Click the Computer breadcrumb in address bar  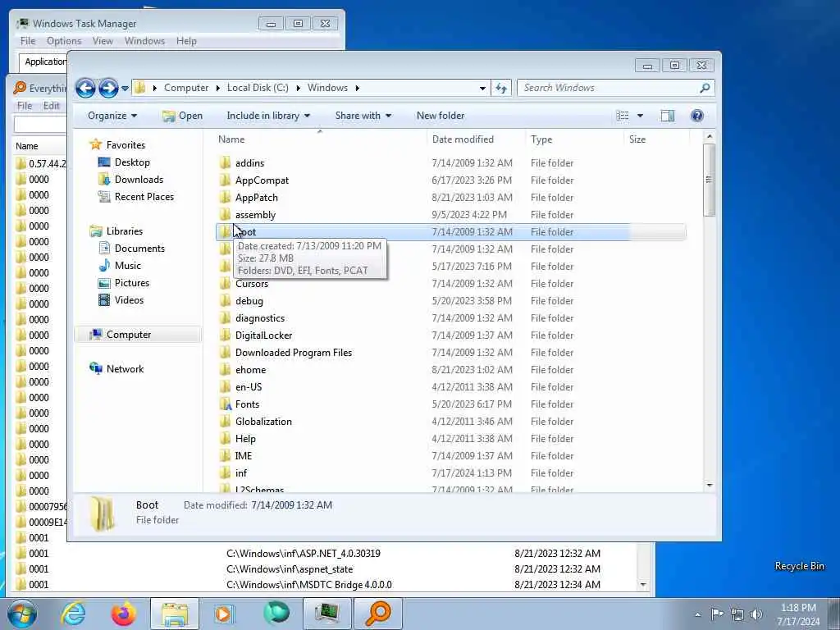[x=186, y=88]
